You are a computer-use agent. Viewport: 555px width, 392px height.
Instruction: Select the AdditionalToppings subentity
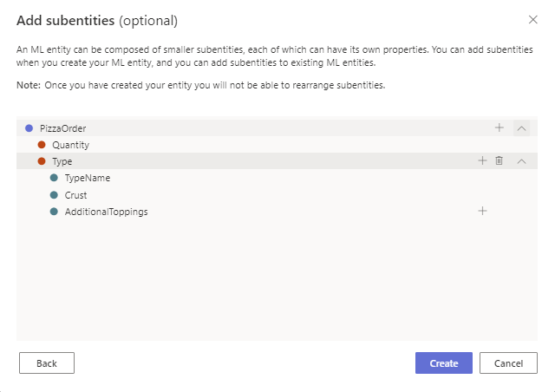click(106, 212)
